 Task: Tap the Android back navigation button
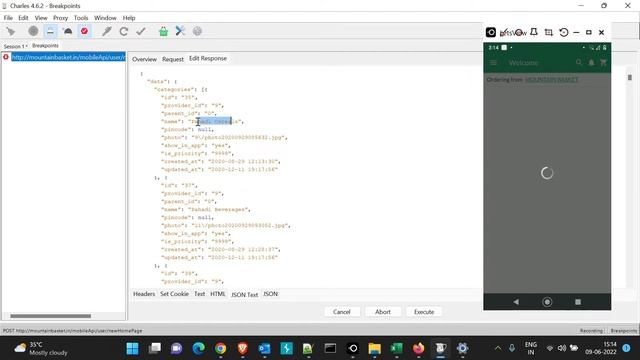(516, 302)
